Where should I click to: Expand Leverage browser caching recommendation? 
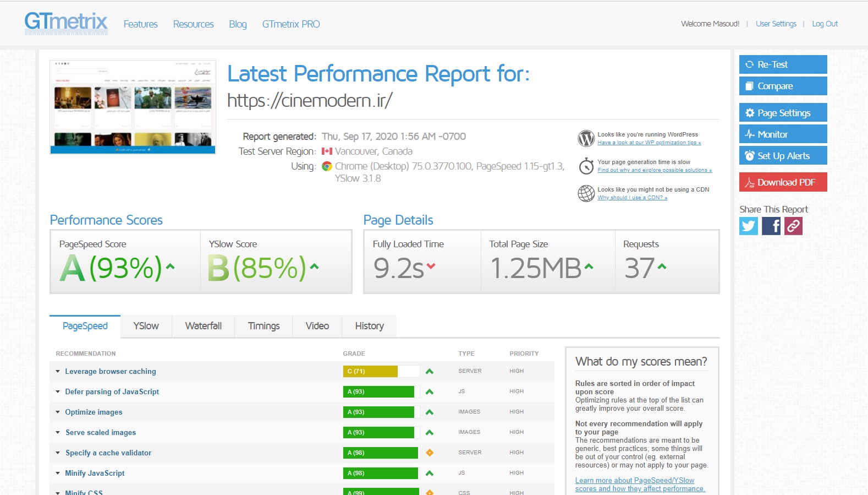(58, 372)
